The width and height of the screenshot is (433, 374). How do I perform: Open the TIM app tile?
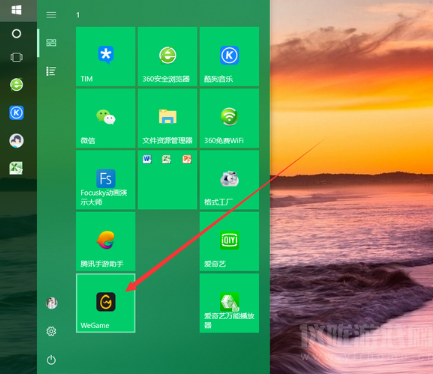[x=106, y=56]
